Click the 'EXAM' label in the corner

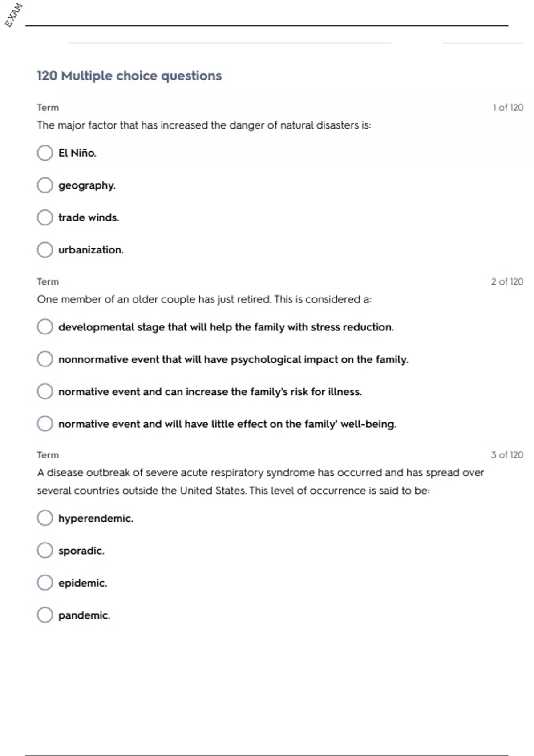(x=13, y=15)
